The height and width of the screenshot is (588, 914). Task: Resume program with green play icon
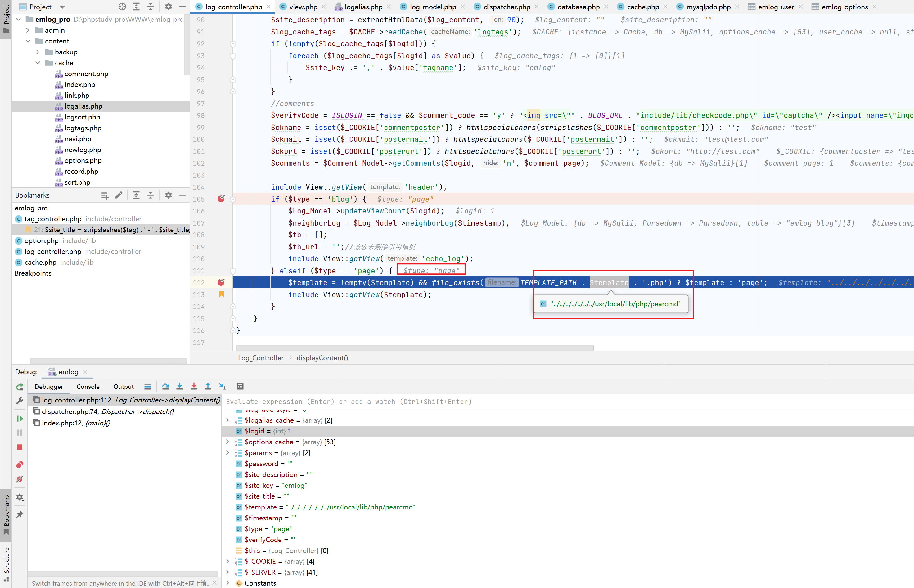click(20, 419)
